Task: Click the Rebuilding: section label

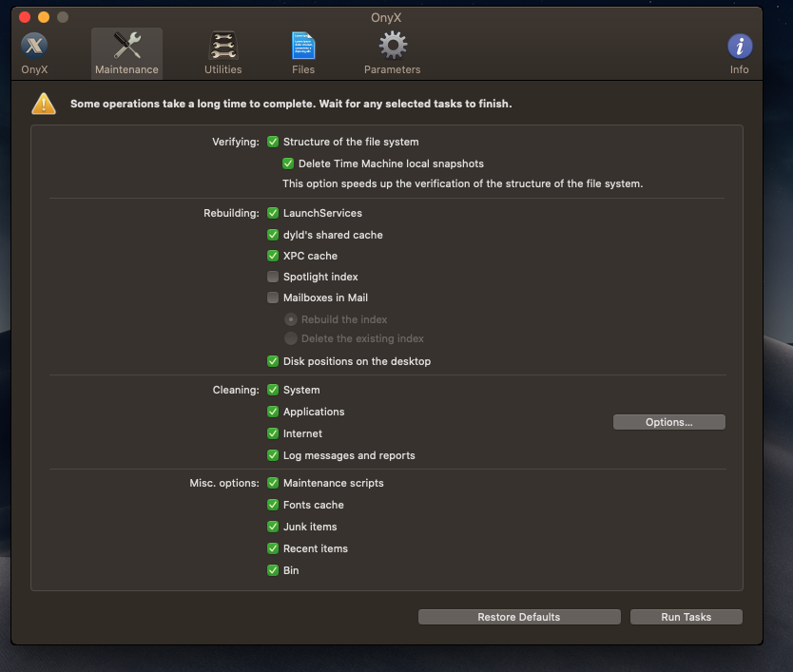Action: coord(231,213)
